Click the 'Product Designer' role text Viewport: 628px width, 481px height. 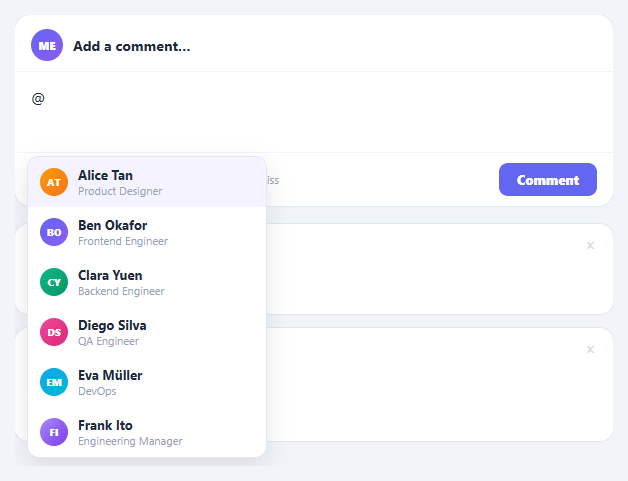[x=120, y=191]
